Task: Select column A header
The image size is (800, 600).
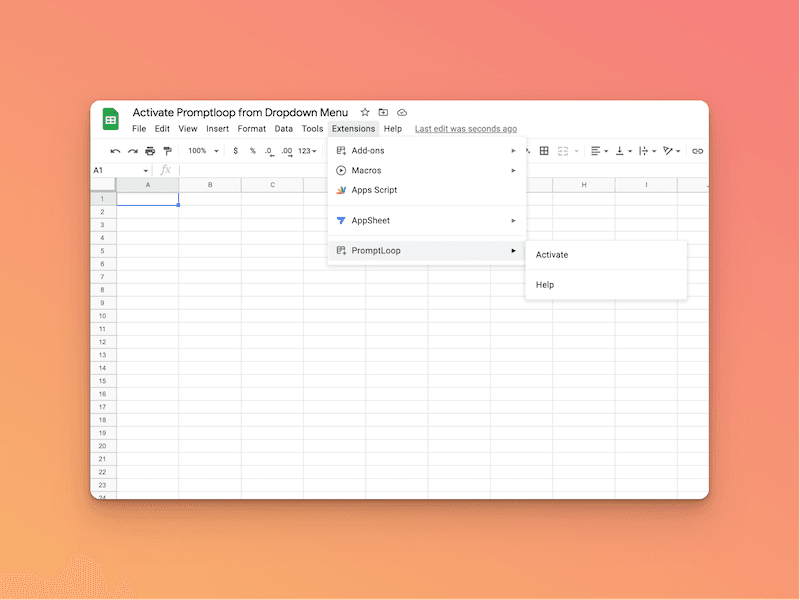Action: 147,185
